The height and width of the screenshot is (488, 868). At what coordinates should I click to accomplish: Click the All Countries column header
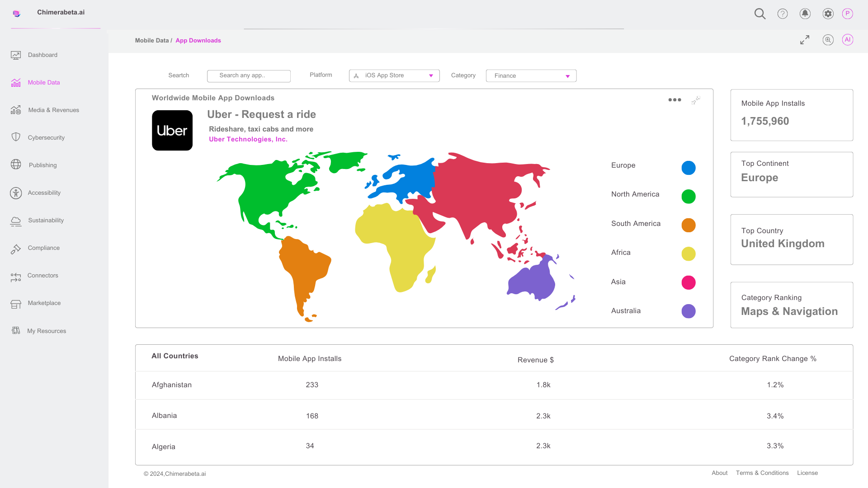pos(175,356)
